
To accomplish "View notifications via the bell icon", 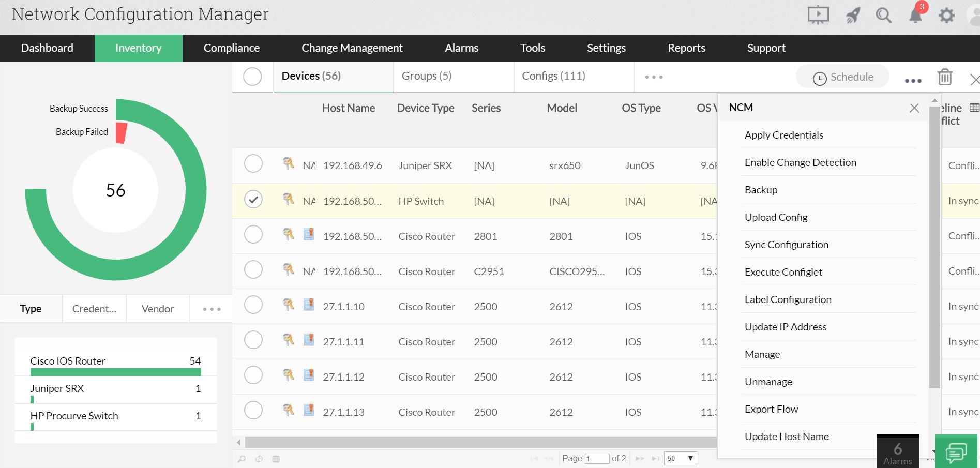I will point(914,15).
